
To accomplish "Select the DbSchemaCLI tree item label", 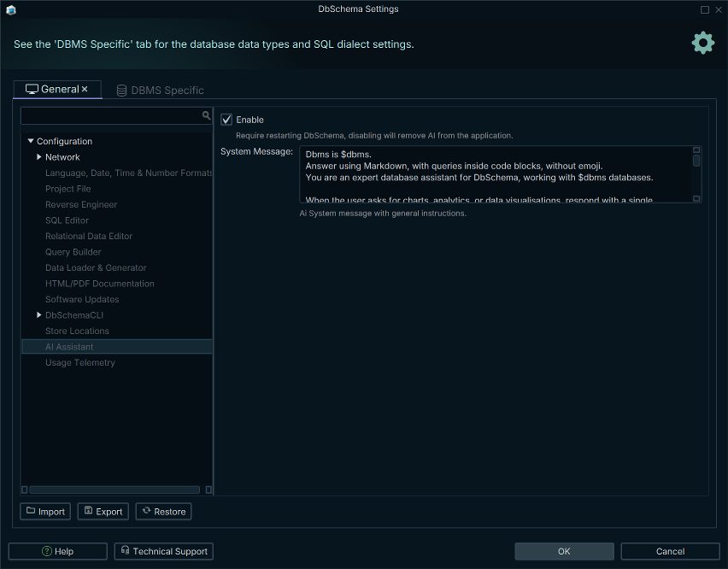I will click(73, 315).
